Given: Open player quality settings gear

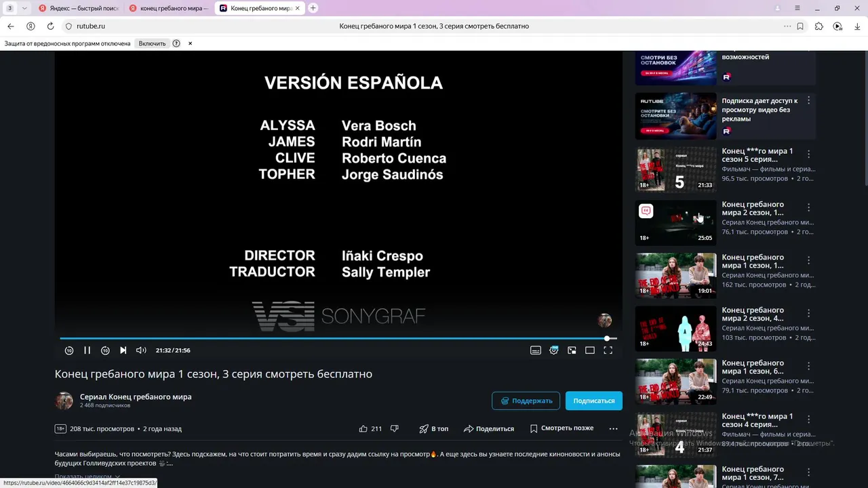Looking at the screenshot, I should (554, 350).
